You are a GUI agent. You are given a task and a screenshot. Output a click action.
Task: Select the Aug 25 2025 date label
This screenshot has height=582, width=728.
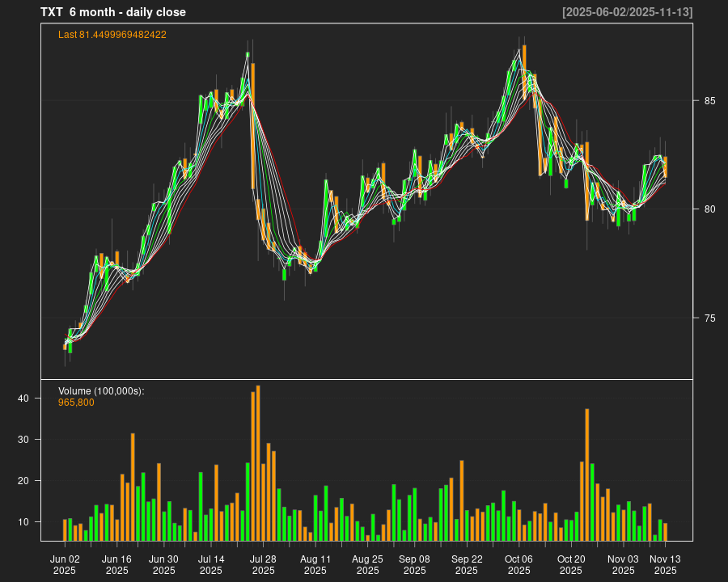tap(367, 564)
